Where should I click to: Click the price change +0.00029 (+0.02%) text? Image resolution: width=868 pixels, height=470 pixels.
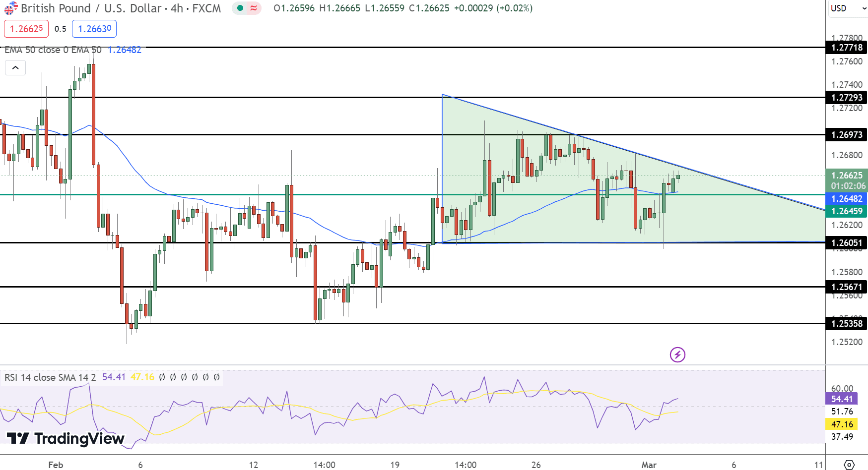click(493, 8)
